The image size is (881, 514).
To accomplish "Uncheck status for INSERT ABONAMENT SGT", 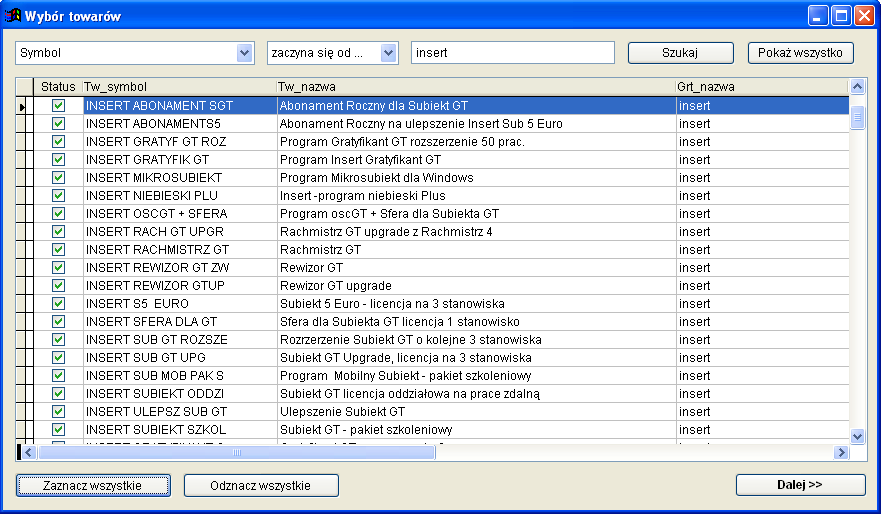I will tap(58, 106).
